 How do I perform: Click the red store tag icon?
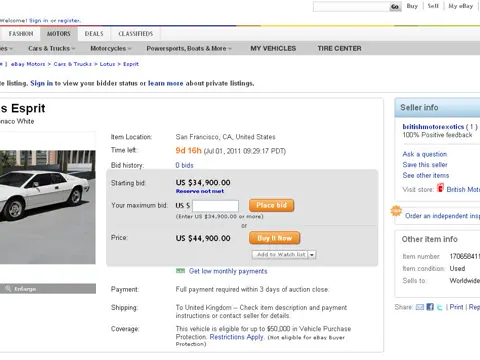pyautogui.click(x=440, y=188)
